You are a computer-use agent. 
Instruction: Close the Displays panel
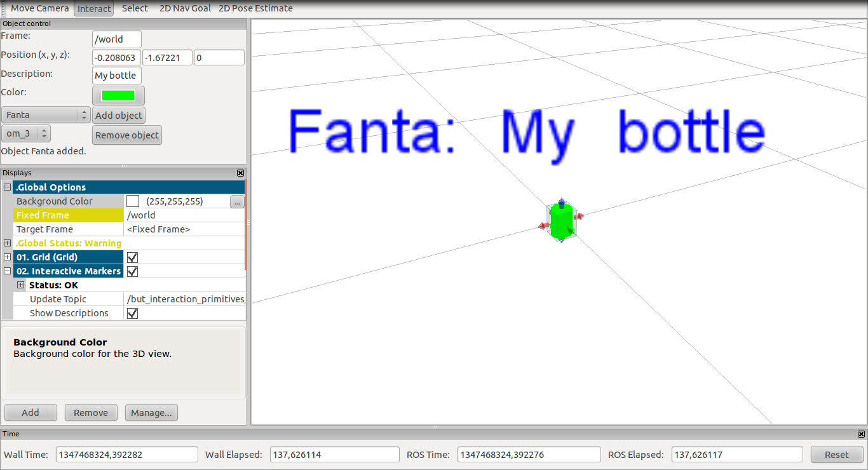pos(240,173)
